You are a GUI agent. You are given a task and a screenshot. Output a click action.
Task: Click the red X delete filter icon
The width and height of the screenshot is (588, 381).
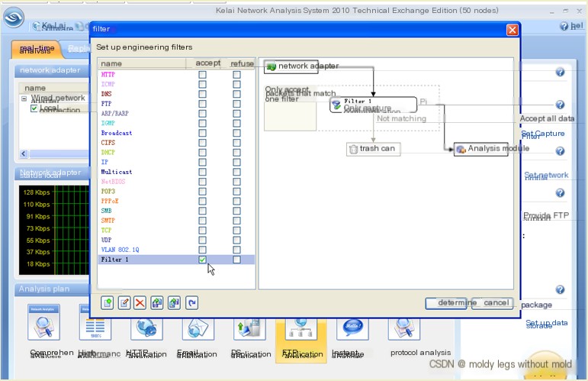point(140,302)
